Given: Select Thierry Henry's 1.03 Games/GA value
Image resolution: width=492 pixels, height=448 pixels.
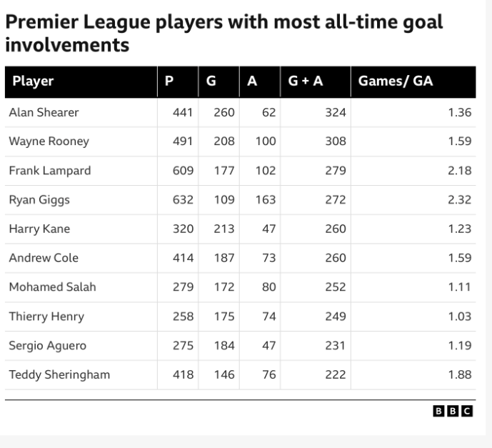Looking at the screenshot, I should point(459,317).
